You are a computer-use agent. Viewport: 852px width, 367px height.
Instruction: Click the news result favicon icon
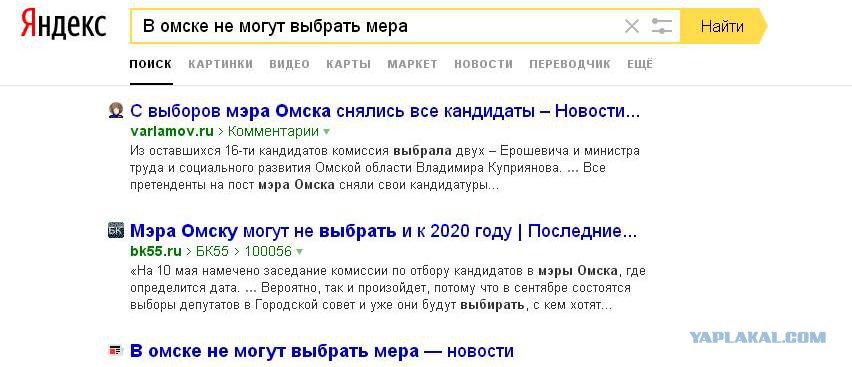pos(116,350)
